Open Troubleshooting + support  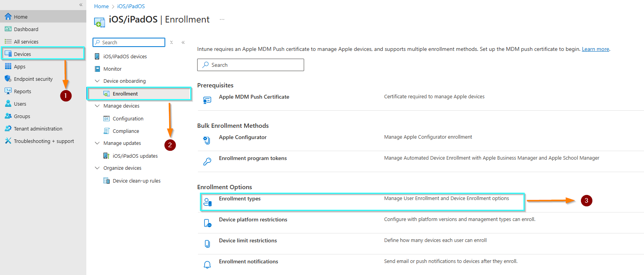43,141
